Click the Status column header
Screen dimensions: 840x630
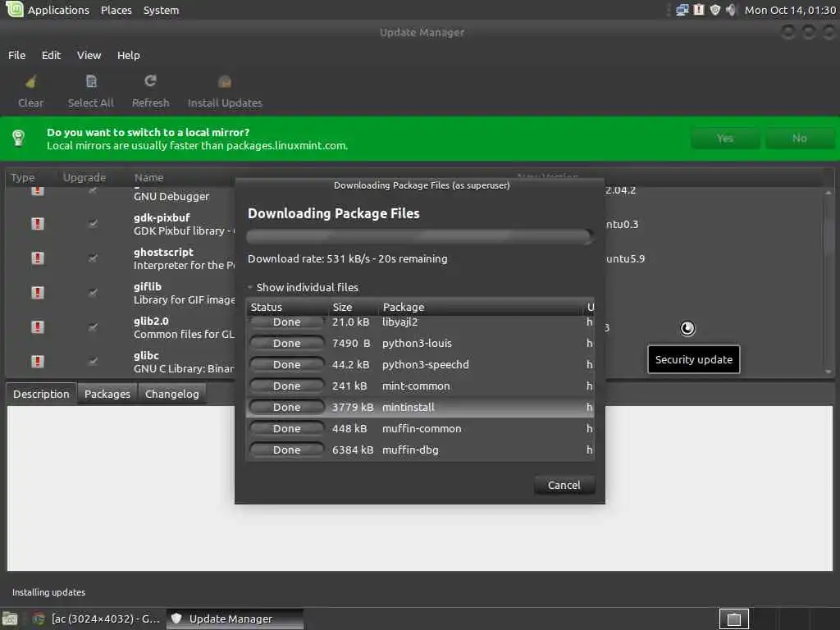pyautogui.click(x=287, y=307)
